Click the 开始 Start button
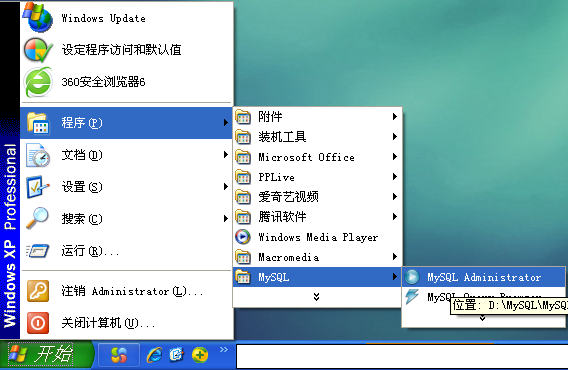 click(x=46, y=354)
